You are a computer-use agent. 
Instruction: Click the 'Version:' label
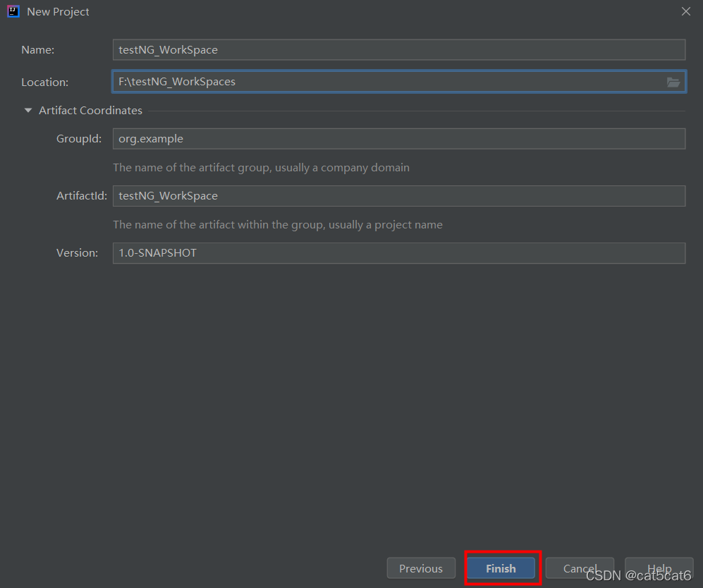click(x=77, y=253)
